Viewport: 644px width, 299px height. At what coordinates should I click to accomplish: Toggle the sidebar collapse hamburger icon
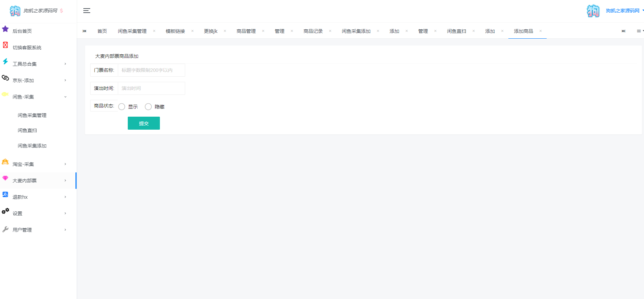click(x=87, y=11)
